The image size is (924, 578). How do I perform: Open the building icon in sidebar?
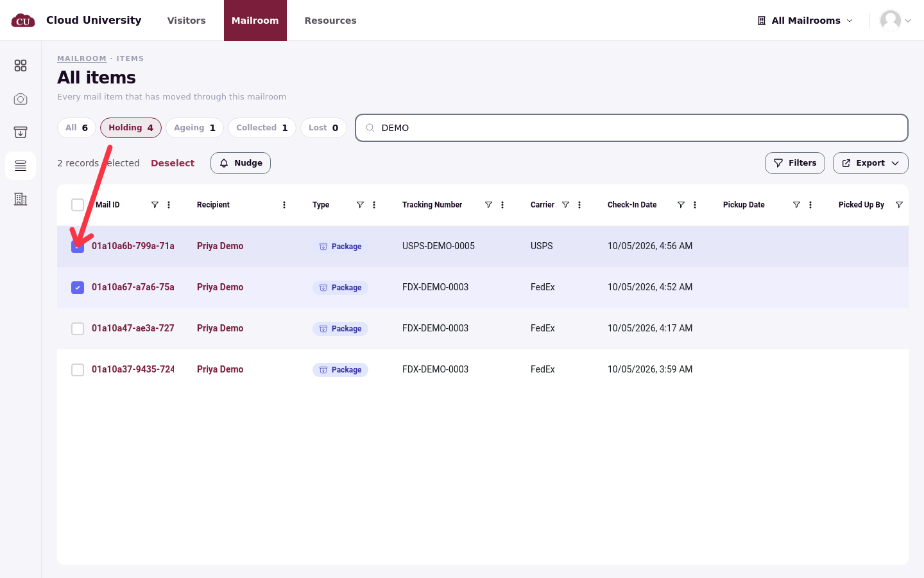(21, 199)
